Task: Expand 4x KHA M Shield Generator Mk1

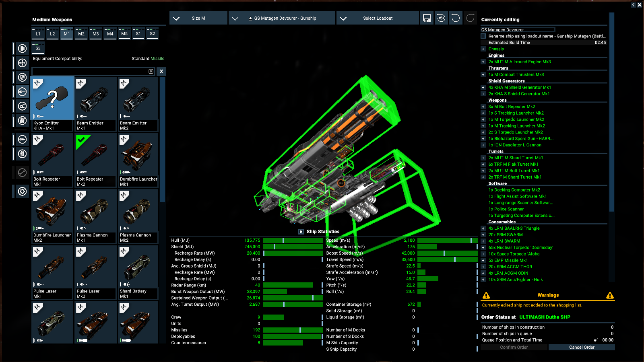Action: (483, 87)
